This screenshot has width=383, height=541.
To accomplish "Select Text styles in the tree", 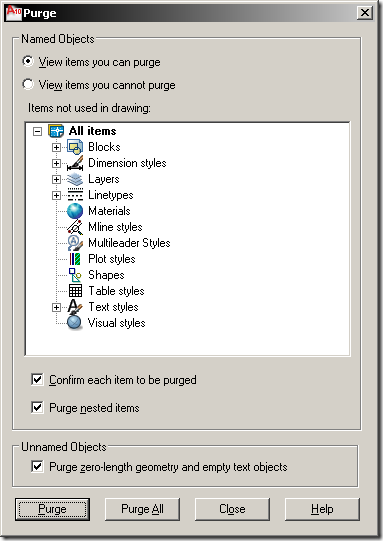I will click(x=114, y=307).
